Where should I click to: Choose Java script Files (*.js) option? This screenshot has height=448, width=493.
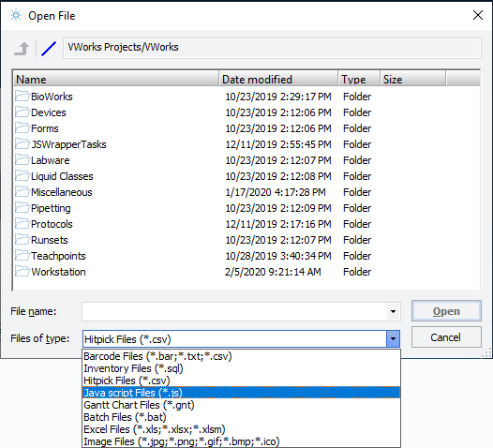(241, 393)
